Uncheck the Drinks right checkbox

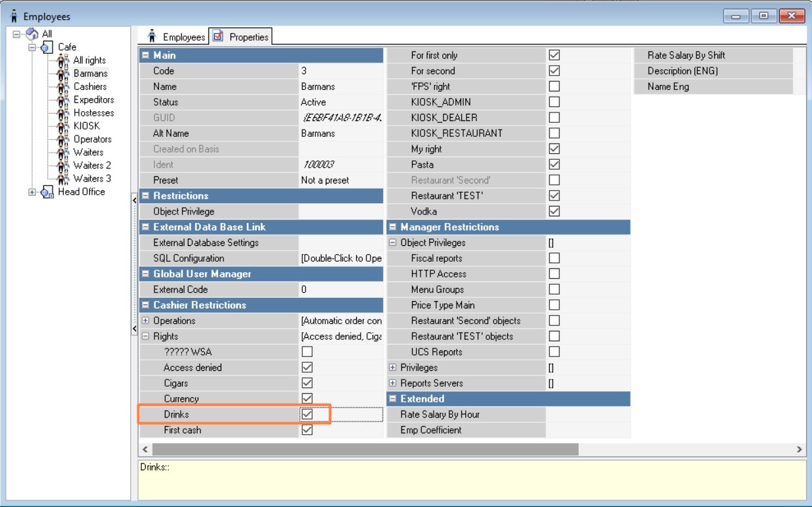click(x=307, y=414)
